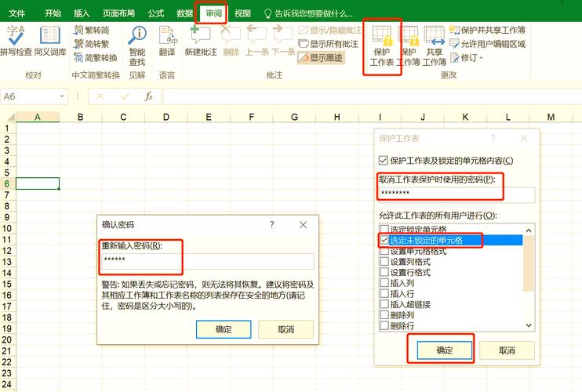Switch to the 数据 (Data) tab
Screen dimensions: 582x392
(x=184, y=14)
